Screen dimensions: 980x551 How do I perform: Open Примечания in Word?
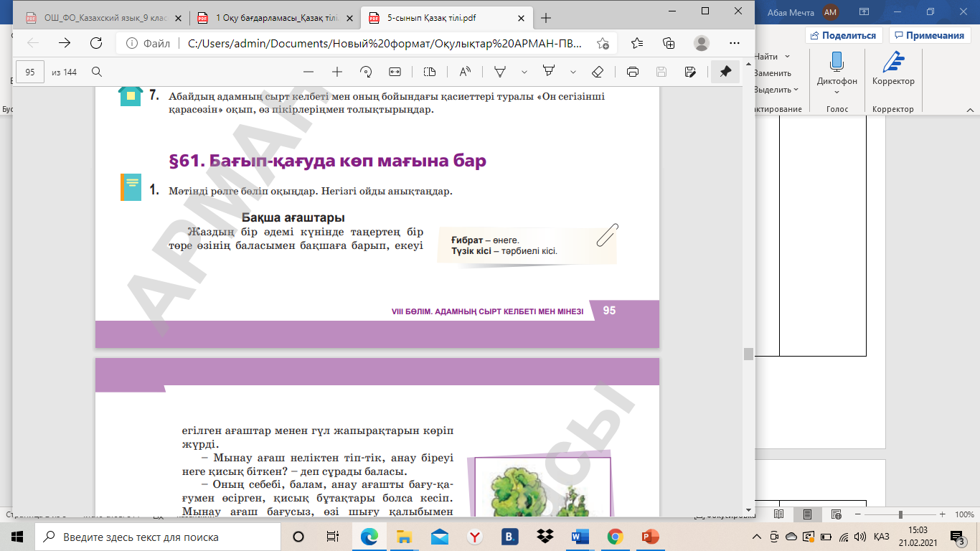[929, 35]
